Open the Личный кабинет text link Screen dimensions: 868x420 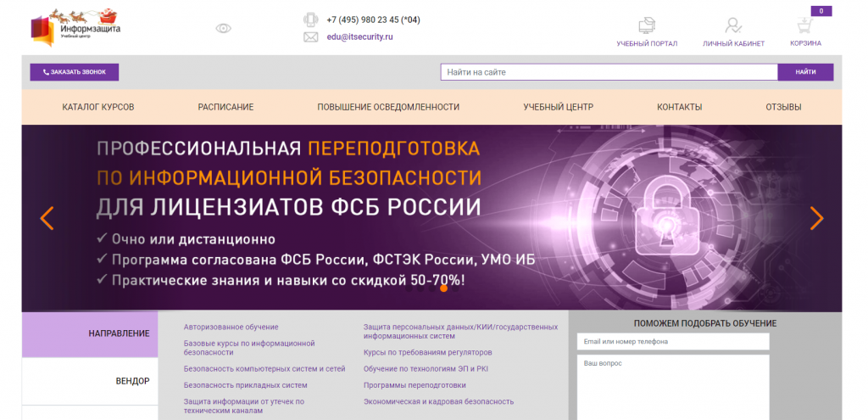point(733,43)
